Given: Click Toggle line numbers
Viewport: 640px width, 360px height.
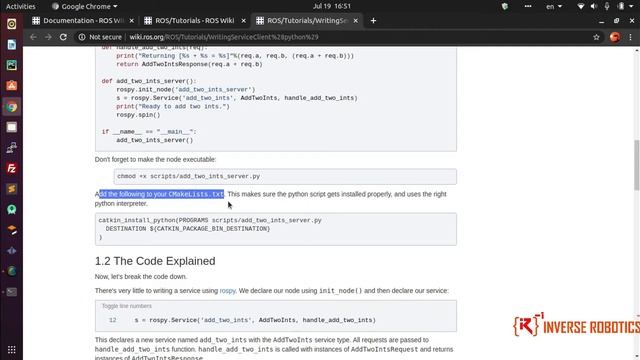Looking at the screenshot, I should pyautogui.click(x=127, y=306).
